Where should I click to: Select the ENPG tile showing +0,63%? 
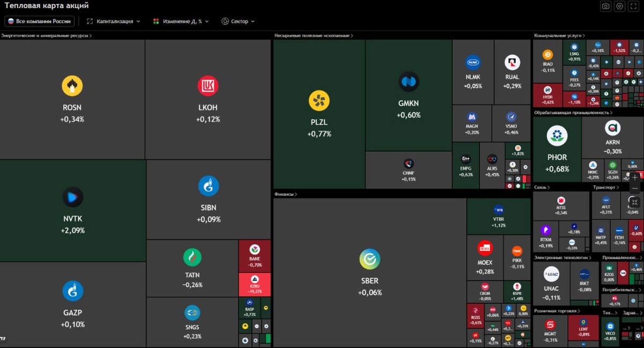click(466, 166)
